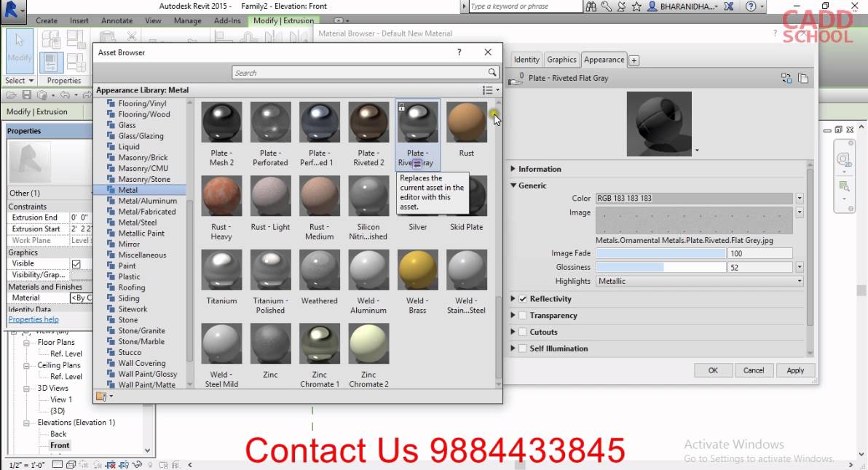Open the Glossiness options dropdown arrow
Image resolution: width=868 pixels, height=470 pixels.
pos(800,267)
